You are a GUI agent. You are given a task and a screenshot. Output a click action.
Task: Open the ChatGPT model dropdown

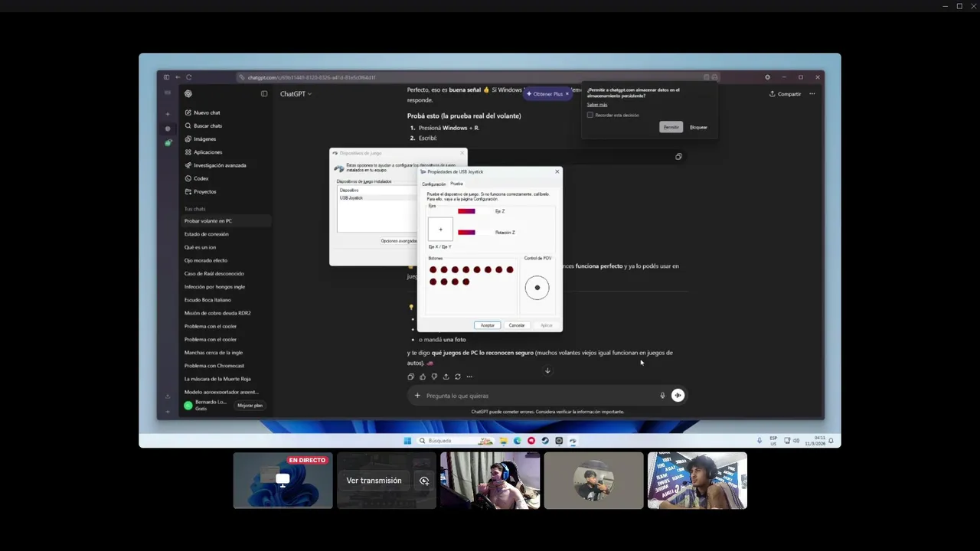296,94
